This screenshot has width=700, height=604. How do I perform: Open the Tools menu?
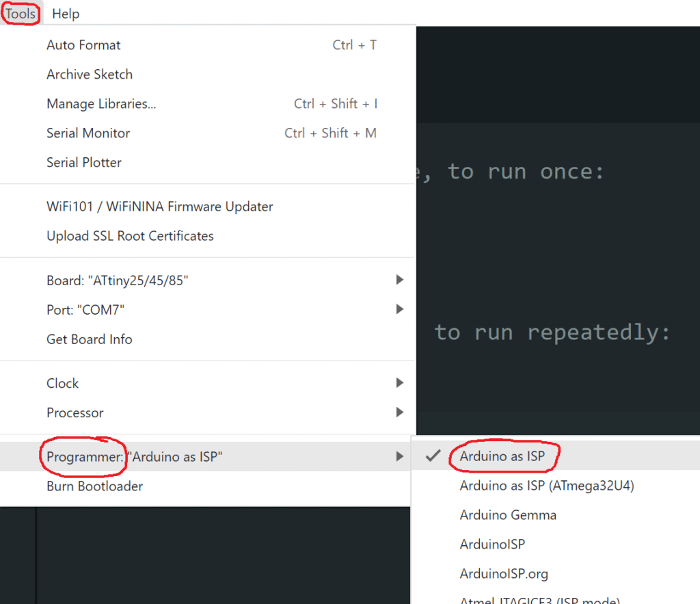coord(21,14)
